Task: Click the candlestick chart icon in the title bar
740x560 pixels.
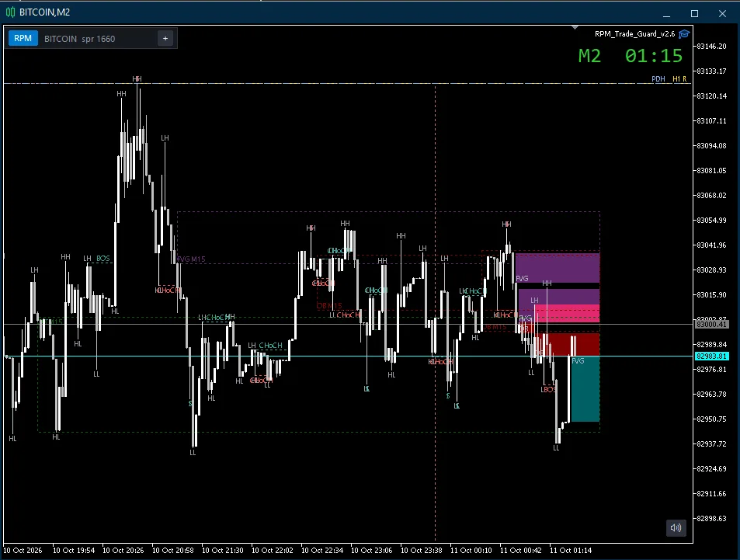Action: [x=10, y=12]
